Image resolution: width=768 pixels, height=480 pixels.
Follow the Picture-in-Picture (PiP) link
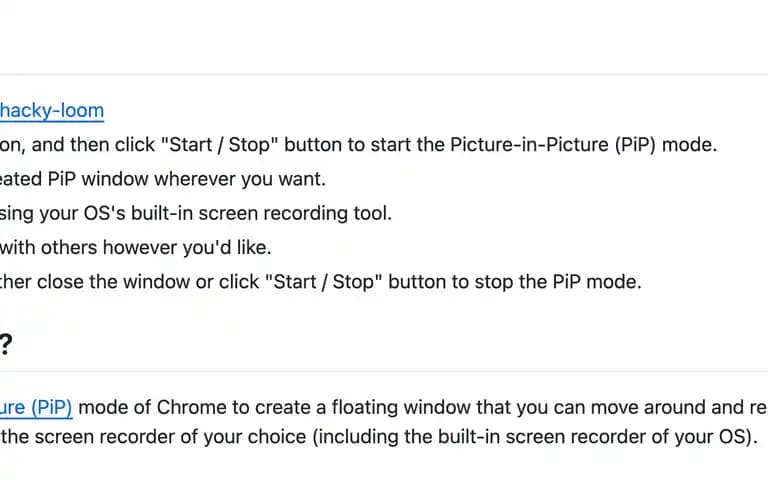coord(36,408)
